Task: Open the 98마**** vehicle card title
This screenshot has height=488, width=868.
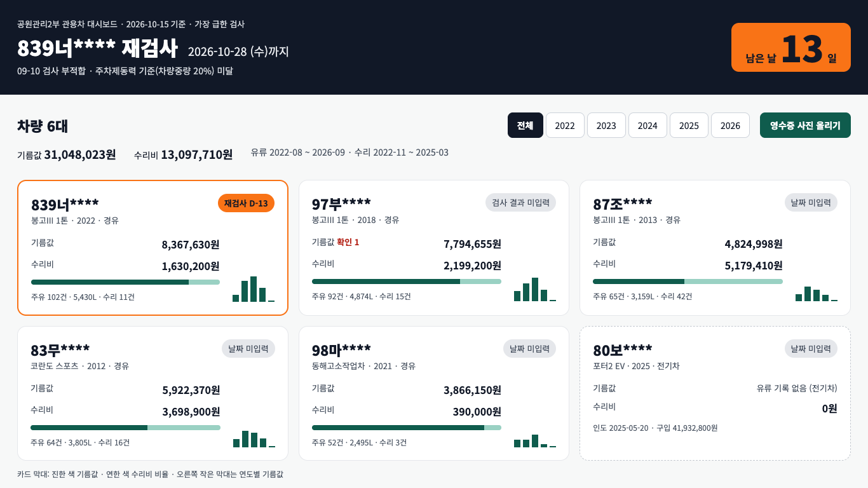Action: (x=341, y=350)
